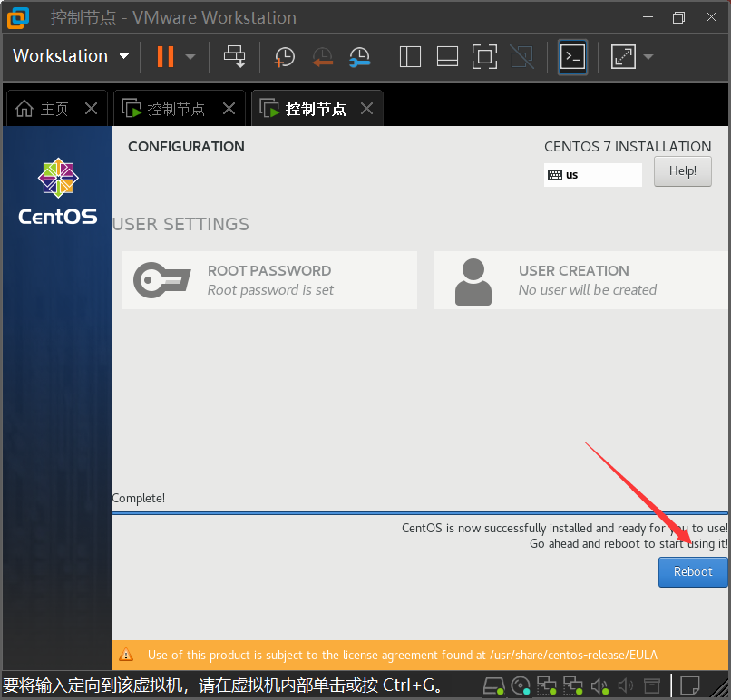Viewport: 731px width, 700px height.
Task: Restore down the VMware Workstation window
Action: pos(678,17)
